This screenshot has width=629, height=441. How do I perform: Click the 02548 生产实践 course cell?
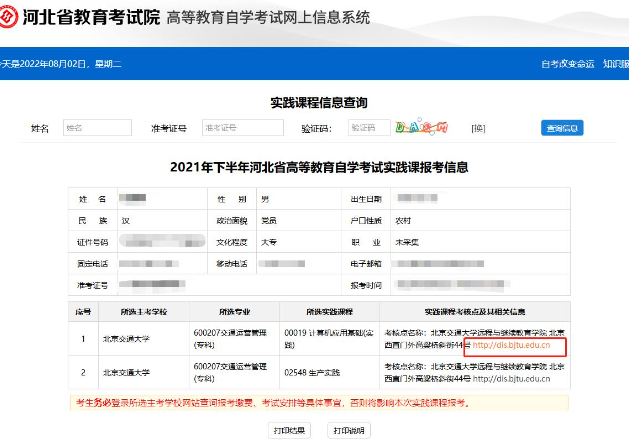(x=329, y=372)
